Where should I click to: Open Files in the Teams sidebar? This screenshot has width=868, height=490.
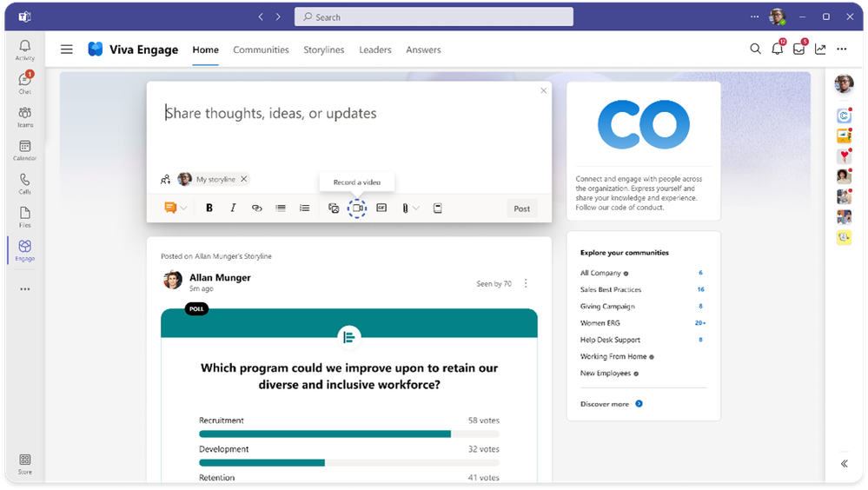[25, 216]
